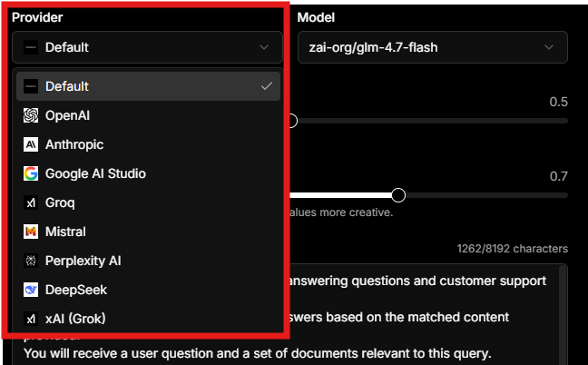The height and width of the screenshot is (365, 588).
Task: Click the OpenAI logo icon
Action: coord(31,115)
